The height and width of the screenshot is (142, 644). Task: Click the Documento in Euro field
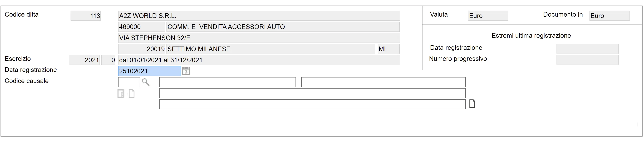coord(609,16)
